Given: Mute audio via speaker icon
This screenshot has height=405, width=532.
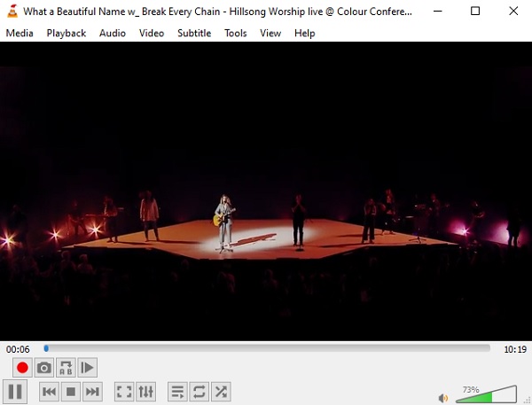Looking at the screenshot, I should [443, 398].
